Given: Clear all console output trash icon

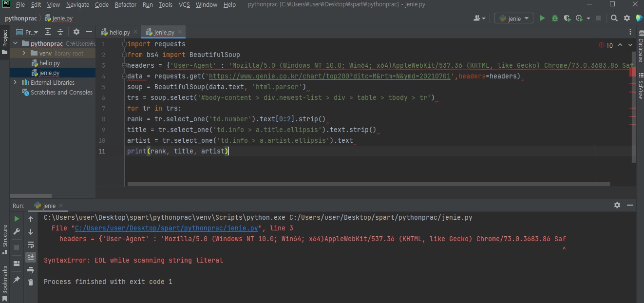Looking at the screenshot, I should click(x=31, y=283).
